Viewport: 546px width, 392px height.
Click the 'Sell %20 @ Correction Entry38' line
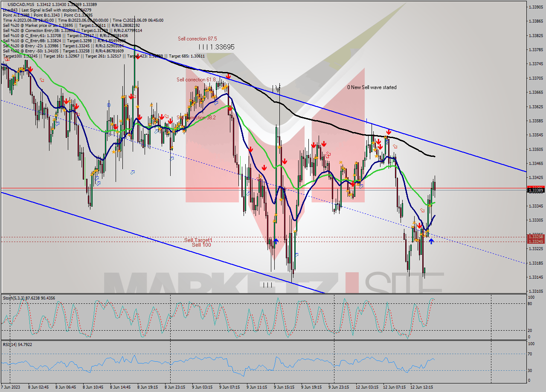coord(73,30)
